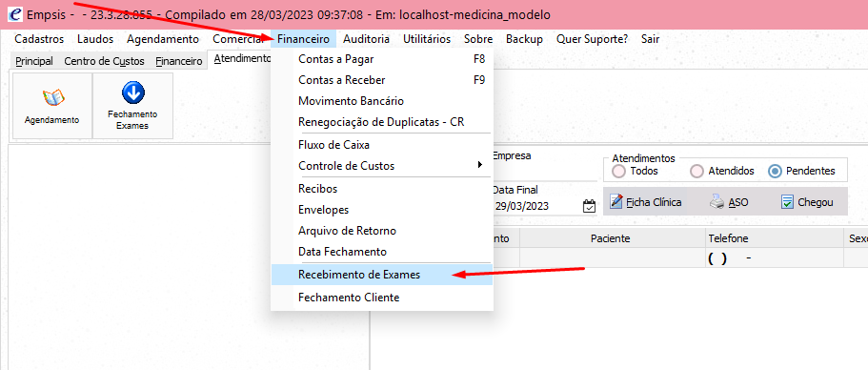The height and width of the screenshot is (370, 868).
Task: Click the Ficha Clínica button label
Action: (654, 203)
